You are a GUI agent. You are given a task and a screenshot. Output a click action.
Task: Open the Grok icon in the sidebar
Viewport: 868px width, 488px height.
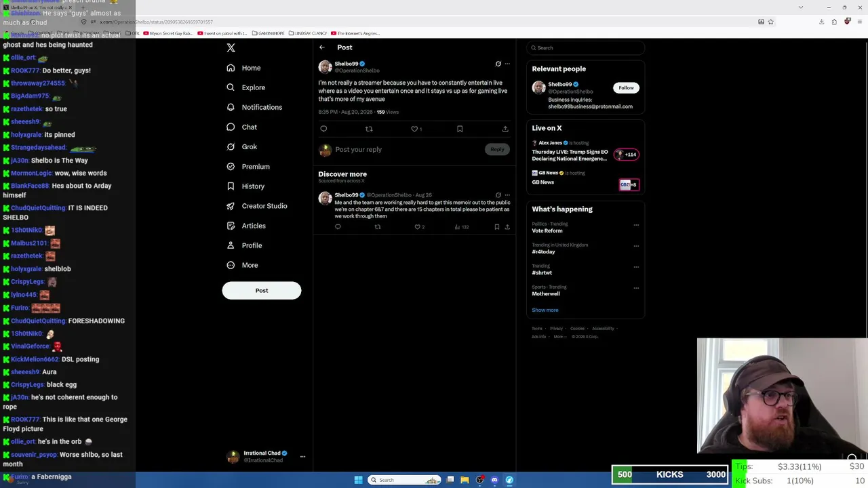231,146
